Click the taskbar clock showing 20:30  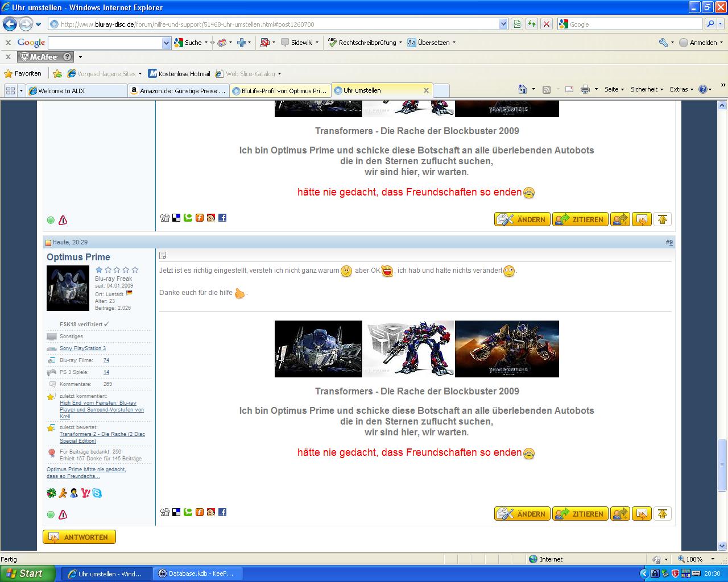click(712, 573)
